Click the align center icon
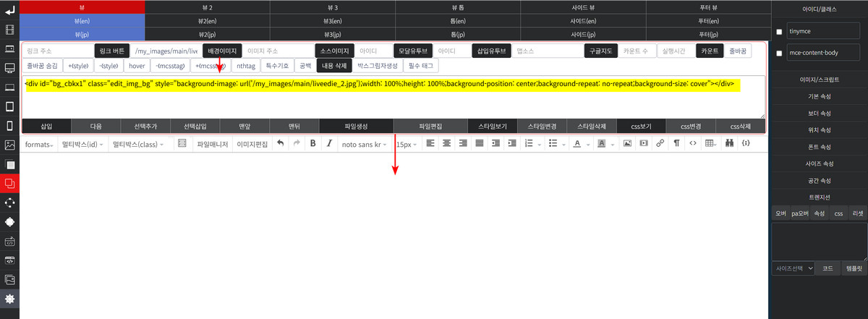This screenshot has width=868, height=319. 446,144
